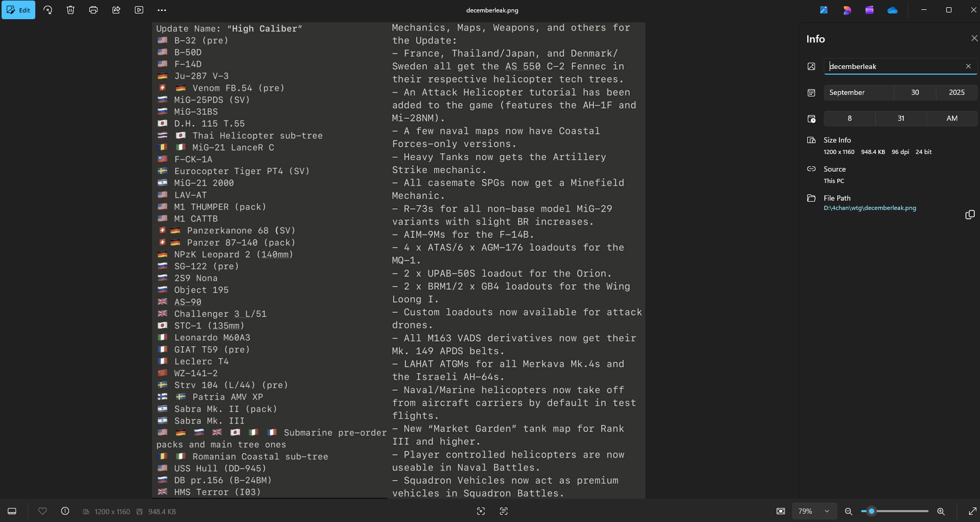Click the This PC source text
The image size is (980, 522).
tap(834, 181)
